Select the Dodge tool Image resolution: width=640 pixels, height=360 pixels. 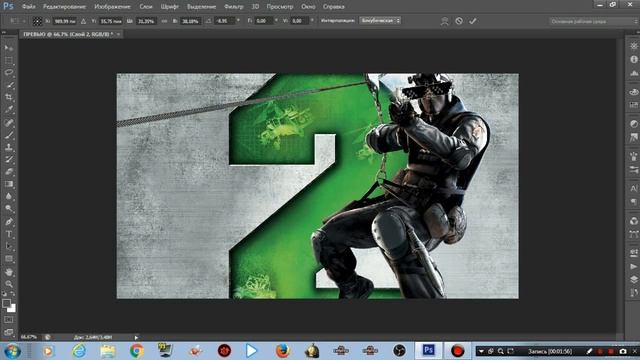9,209
